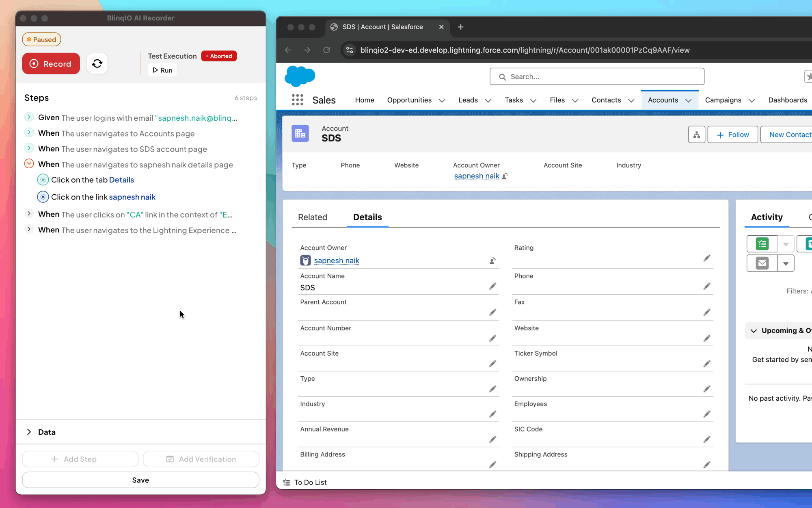Click the To Do List icon
Image resolution: width=812 pixels, height=508 pixels.
(287, 482)
